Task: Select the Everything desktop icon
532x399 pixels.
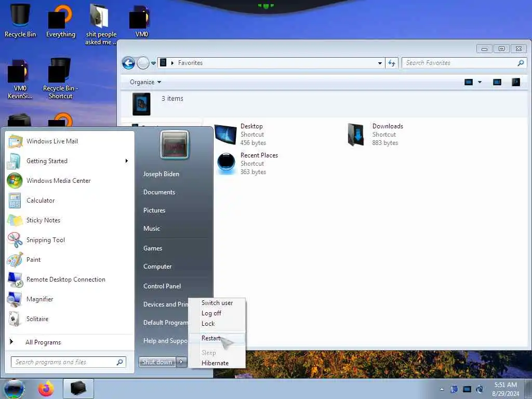Action: [x=60, y=20]
